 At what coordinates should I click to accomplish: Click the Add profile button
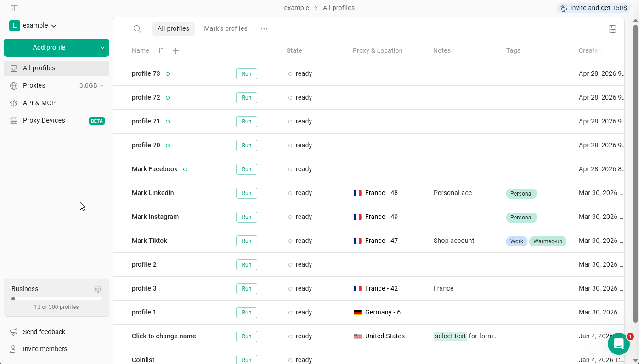[49, 48]
